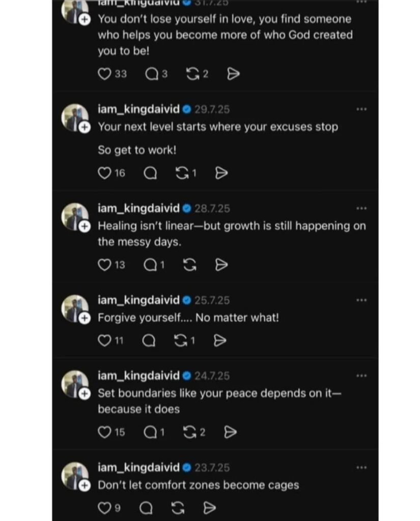Open the three-dot menu on 25.7.25 post
This screenshot has height=521, width=420.
(361, 300)
